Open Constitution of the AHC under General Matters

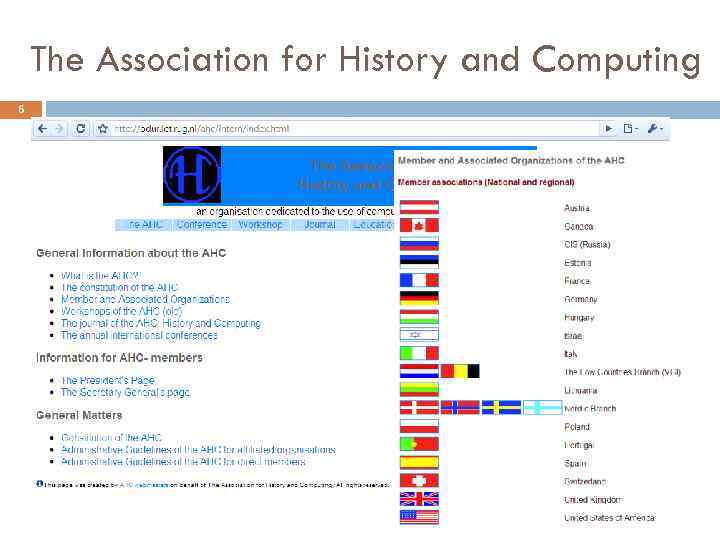[112, 438]
